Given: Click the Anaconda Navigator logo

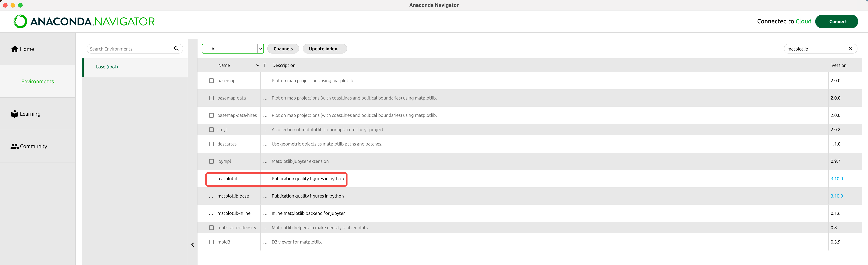Looking at the screenshot, I should coord(84,21).
